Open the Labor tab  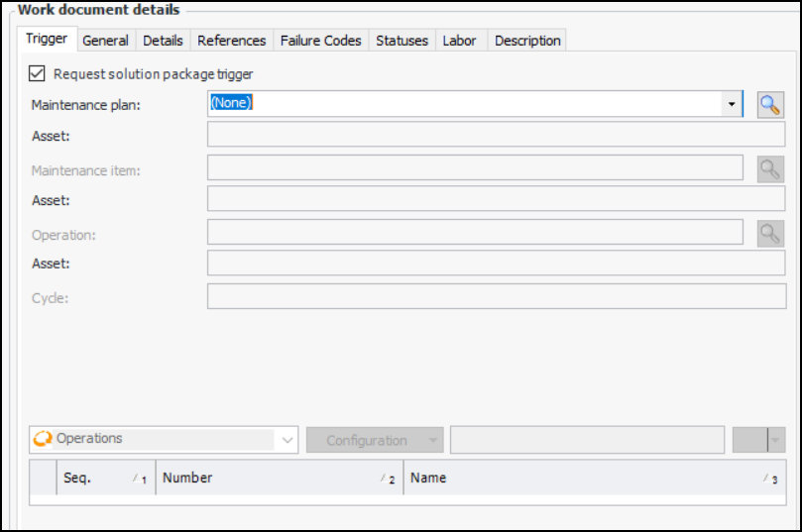click(x=459, y=41)
